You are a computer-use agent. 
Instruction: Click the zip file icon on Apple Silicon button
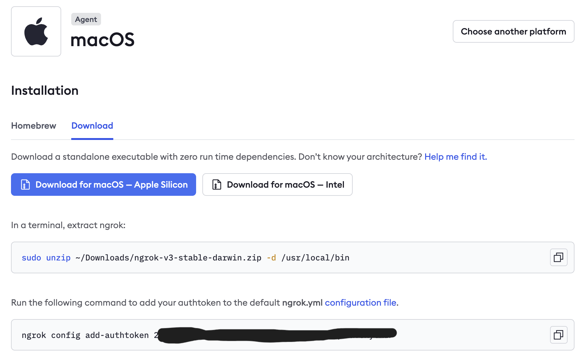pyautogui.click(x=25, y=185)
